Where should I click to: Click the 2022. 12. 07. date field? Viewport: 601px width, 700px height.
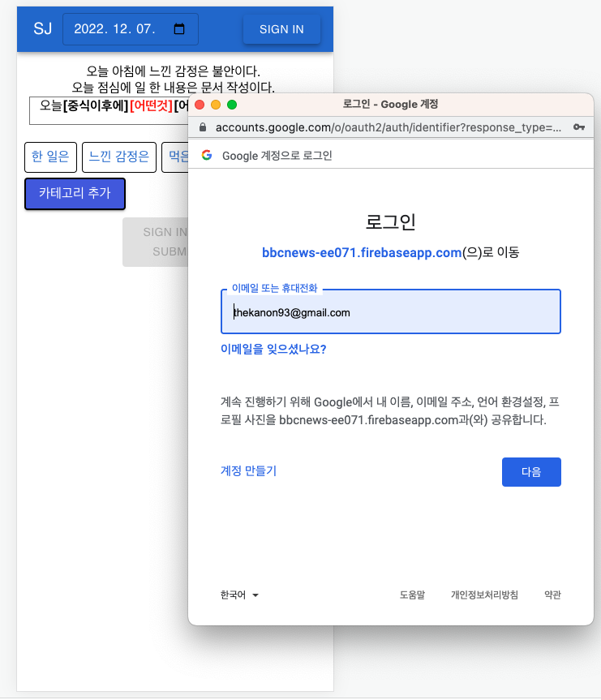131,29
